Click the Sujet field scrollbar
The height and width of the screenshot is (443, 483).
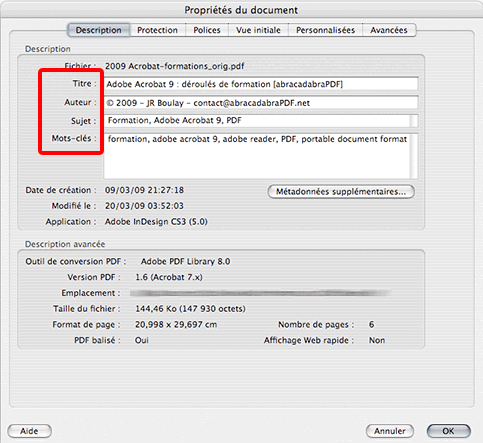pyautogui.click(x=414, y=121)
